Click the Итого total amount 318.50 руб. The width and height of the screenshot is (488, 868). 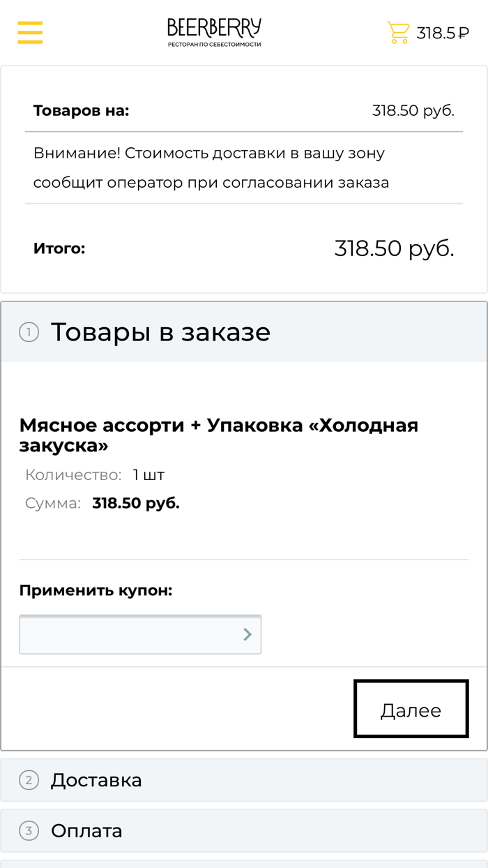click(x=394, y=248)
